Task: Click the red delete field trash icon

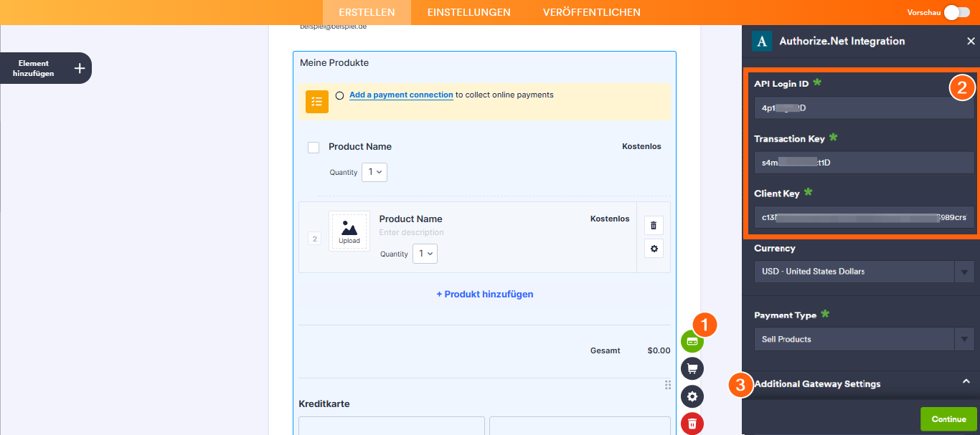Action: point(692,424)
